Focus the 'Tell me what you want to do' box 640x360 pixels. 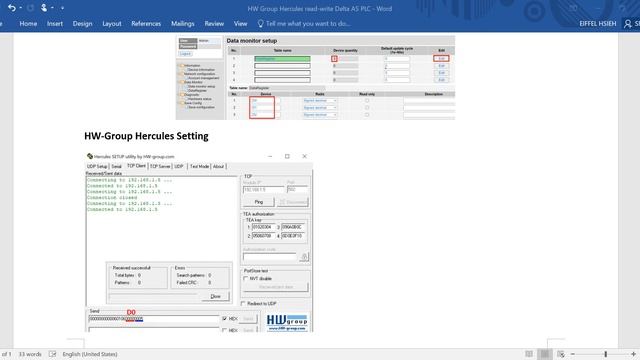coord(308,24)
